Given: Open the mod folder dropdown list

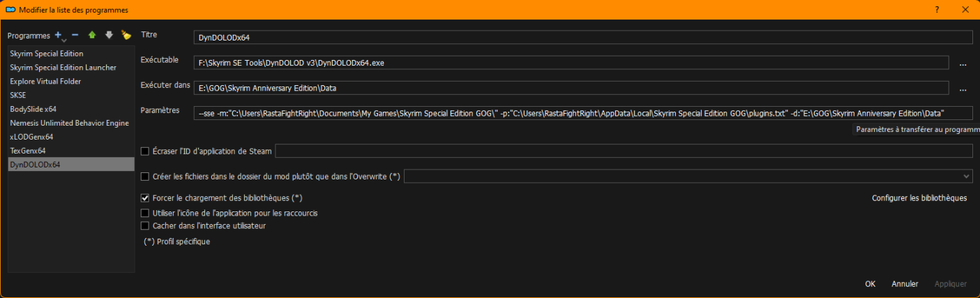Looking at the screenshot, I should (x=966, y=177).
